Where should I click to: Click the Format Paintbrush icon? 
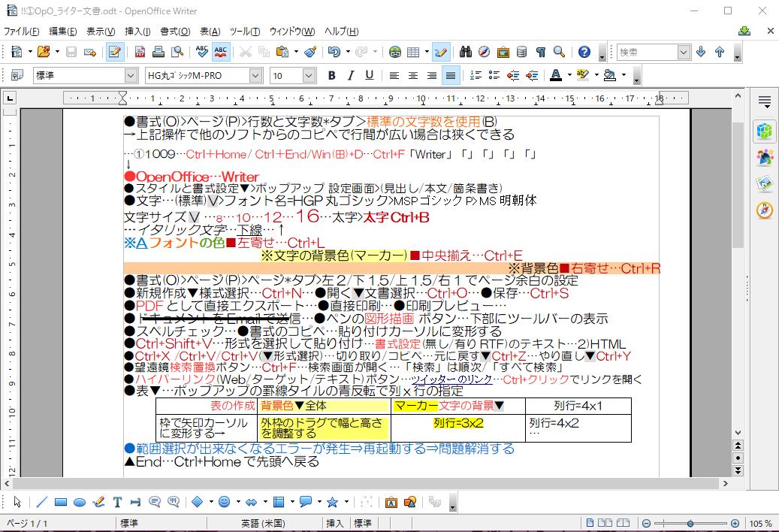(310, 52)
